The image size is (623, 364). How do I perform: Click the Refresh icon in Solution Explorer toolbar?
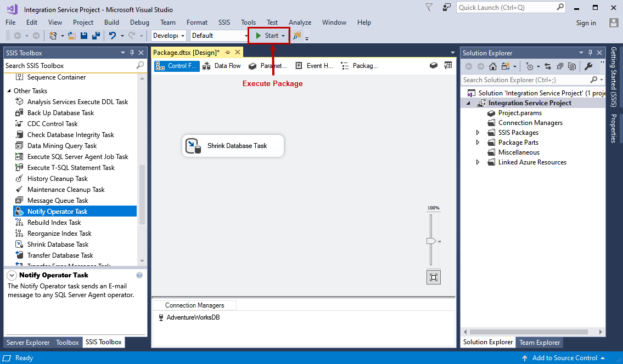(548, 66)
